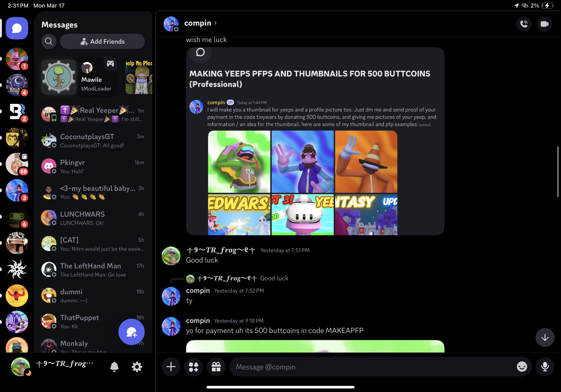This screenshot has height=392, width=561.
Task: Open the Bendy cartoon server icon
Action: pos(17,137)
